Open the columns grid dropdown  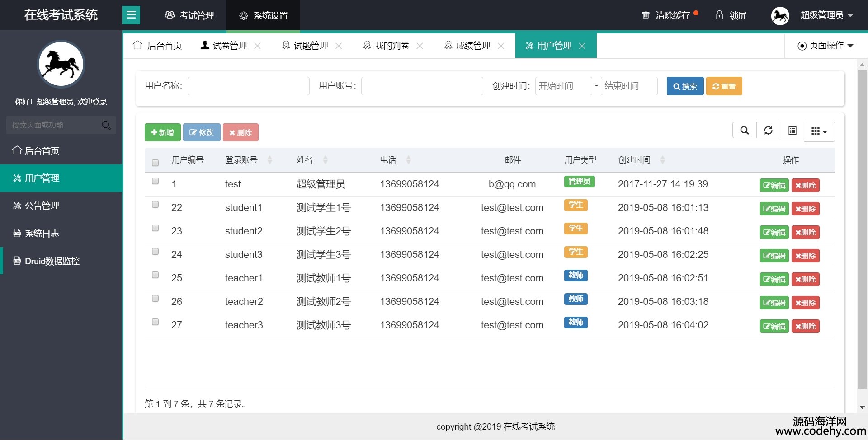[819, 131]
